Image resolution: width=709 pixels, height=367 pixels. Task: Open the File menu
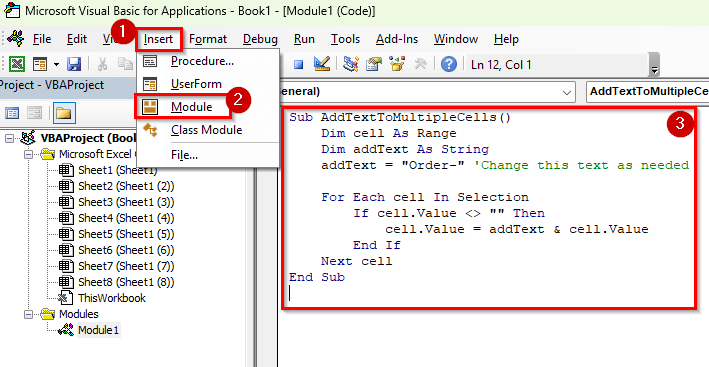42,39
